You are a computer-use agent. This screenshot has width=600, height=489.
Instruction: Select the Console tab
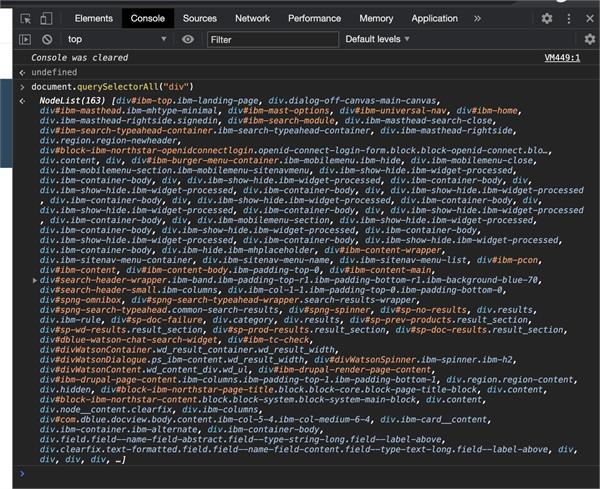point(148,18)
